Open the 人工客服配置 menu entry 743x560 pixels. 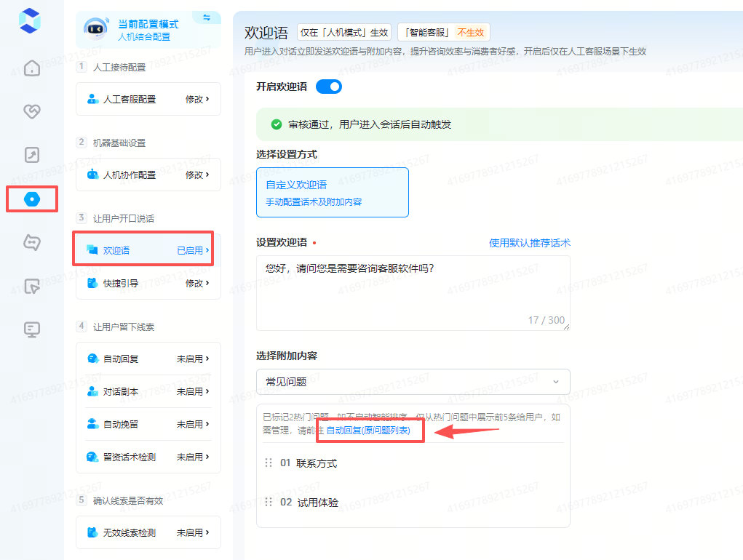click(x=148, y=99)
